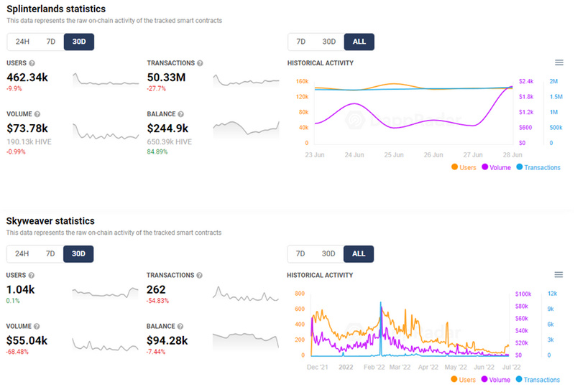
Task: Toggle Volume series in Splinterlands chart legend
Action: point(495,167)
